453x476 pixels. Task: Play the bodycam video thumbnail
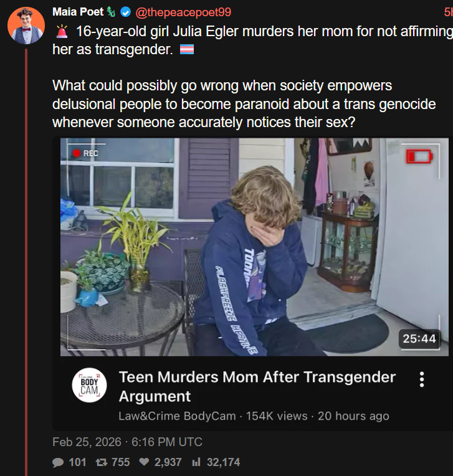[x=254, y=247]
